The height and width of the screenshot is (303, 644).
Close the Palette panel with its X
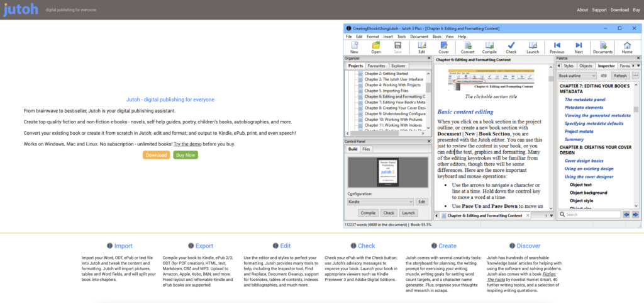pos(638,59)
